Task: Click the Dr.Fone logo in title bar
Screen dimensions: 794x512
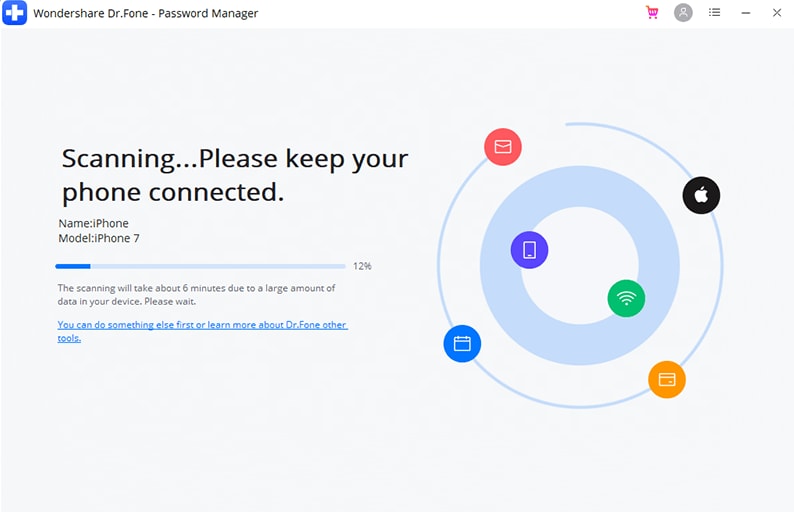Action: pyautogui.click(x=14, y=13)
